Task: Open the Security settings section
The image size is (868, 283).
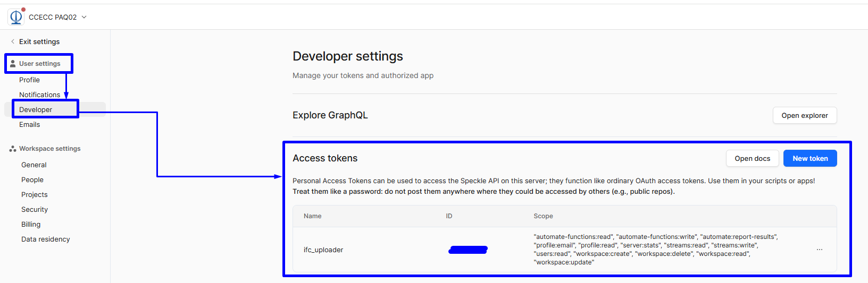Action: pyautogui.click(x=35, y=209)
